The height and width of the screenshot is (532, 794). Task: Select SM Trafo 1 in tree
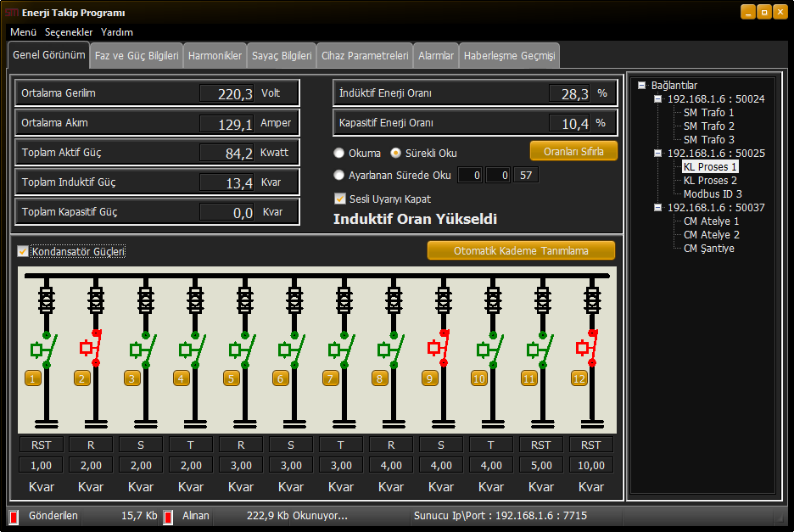[708, 113]
